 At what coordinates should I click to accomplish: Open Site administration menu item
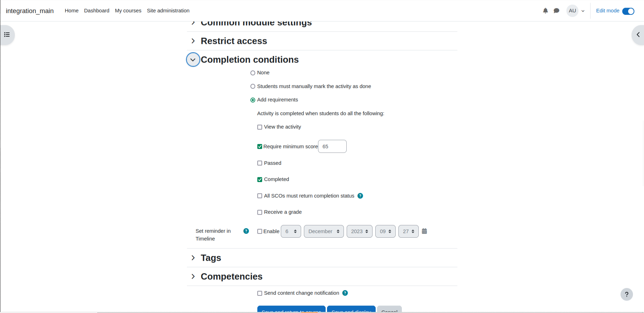tap(168, 11)
